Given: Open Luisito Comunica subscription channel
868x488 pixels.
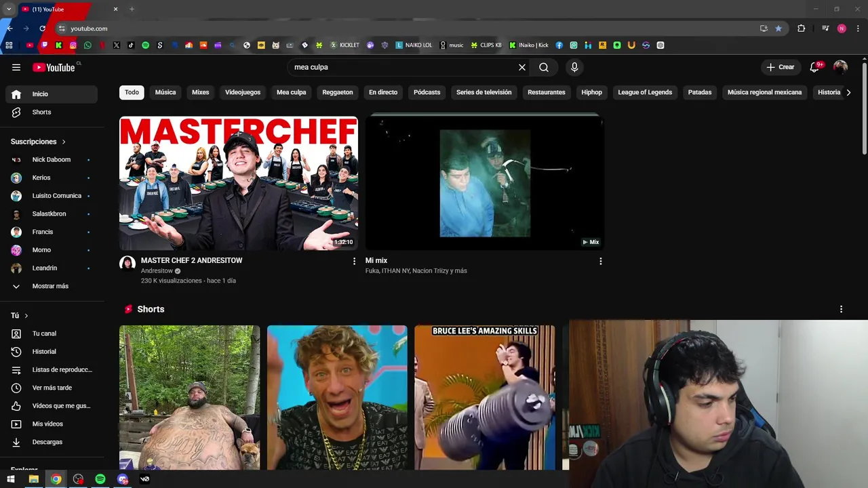Looking at the screenshot, I should click(52, 196).
